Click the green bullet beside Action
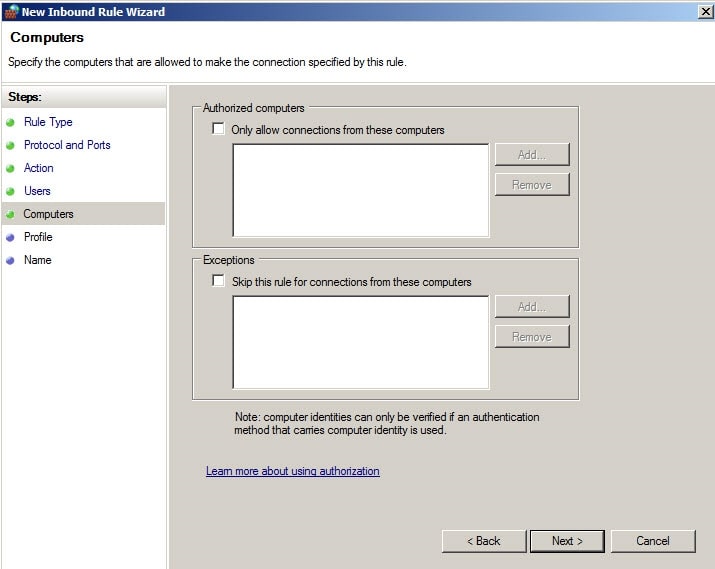The height and width of the screenshot is (569, 715). [x=11, y=168]
